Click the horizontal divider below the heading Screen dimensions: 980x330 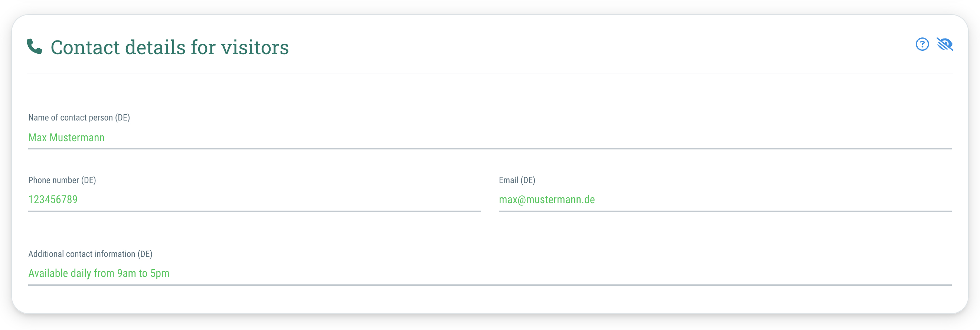tap(490, 73)
